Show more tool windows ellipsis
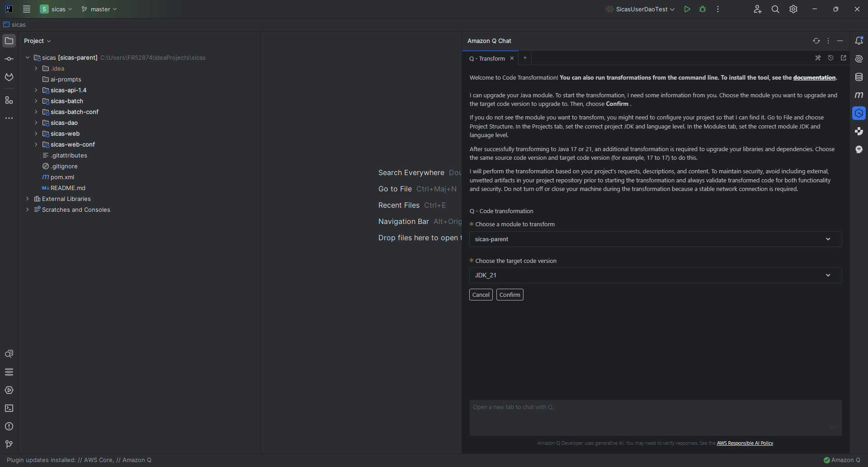The image size is (868, 467). [9, 118]
